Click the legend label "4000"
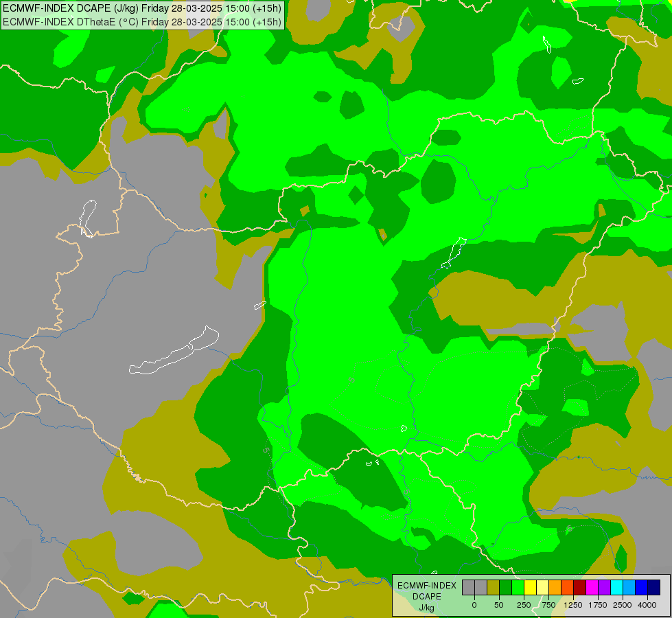Image resolution: width=672 pixels, height=618 pixels. [647, 605]
